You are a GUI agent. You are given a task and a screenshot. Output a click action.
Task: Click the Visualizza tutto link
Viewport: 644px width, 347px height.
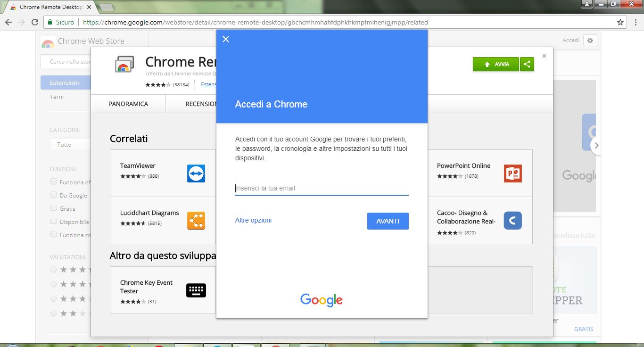tap(574, 235)
